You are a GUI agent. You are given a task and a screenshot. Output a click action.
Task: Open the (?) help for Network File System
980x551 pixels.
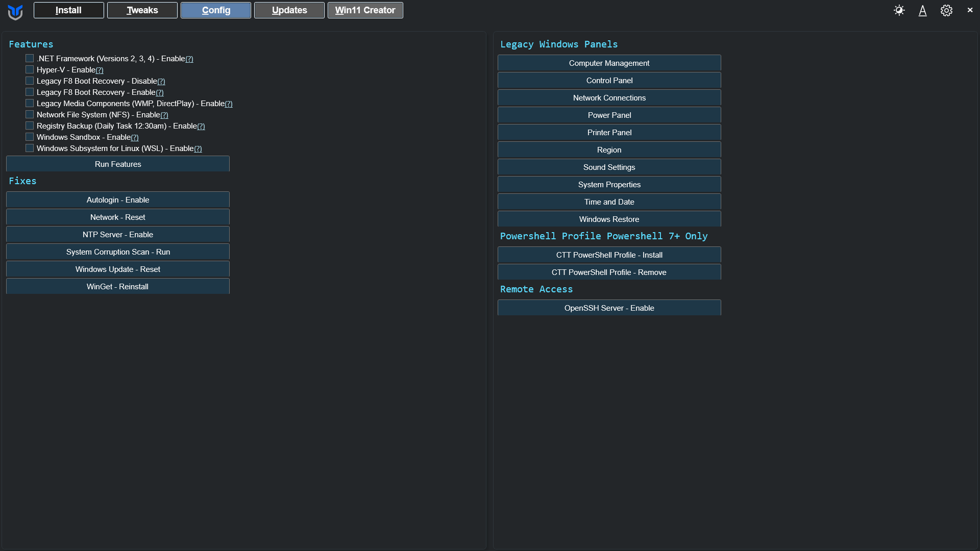point(164,115)
